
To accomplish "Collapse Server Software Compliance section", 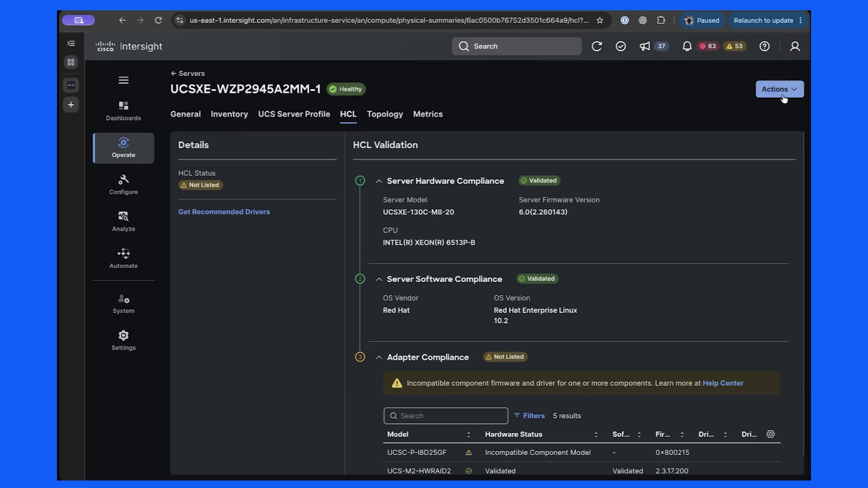I will pos(379,279).
